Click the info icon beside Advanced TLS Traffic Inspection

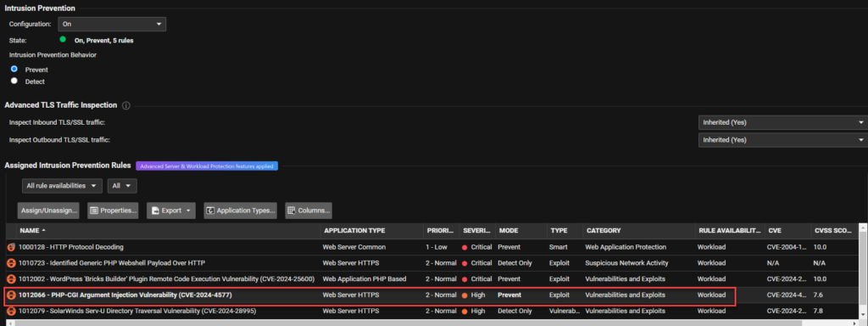(125, 105)
